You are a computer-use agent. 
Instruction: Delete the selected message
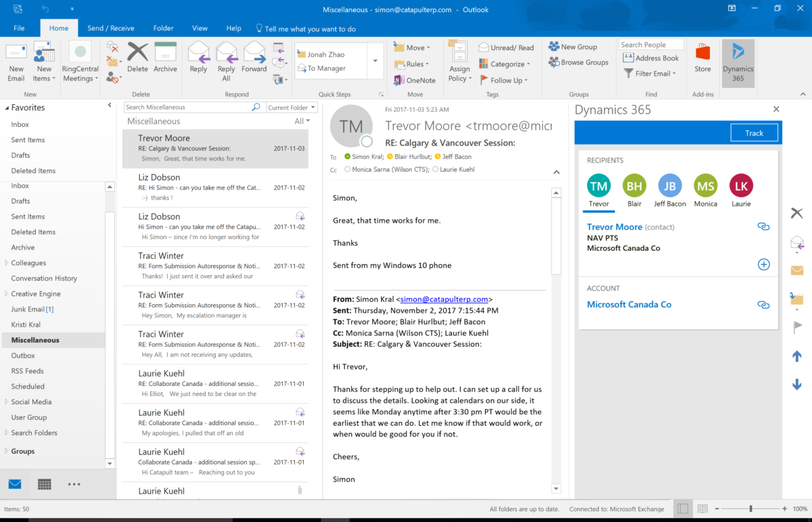tap(137, 58)
